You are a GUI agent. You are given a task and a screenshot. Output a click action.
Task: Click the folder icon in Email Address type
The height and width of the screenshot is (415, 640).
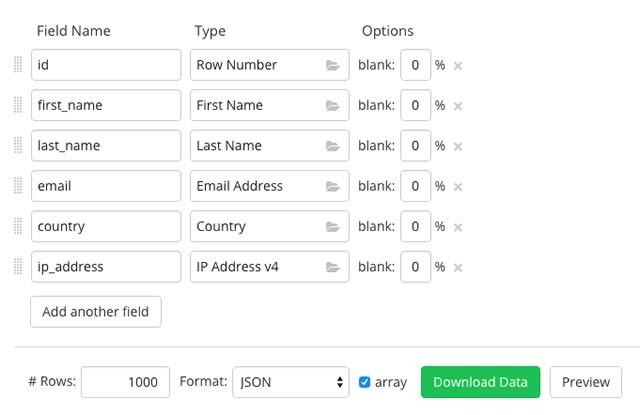[x=332, y=186]
